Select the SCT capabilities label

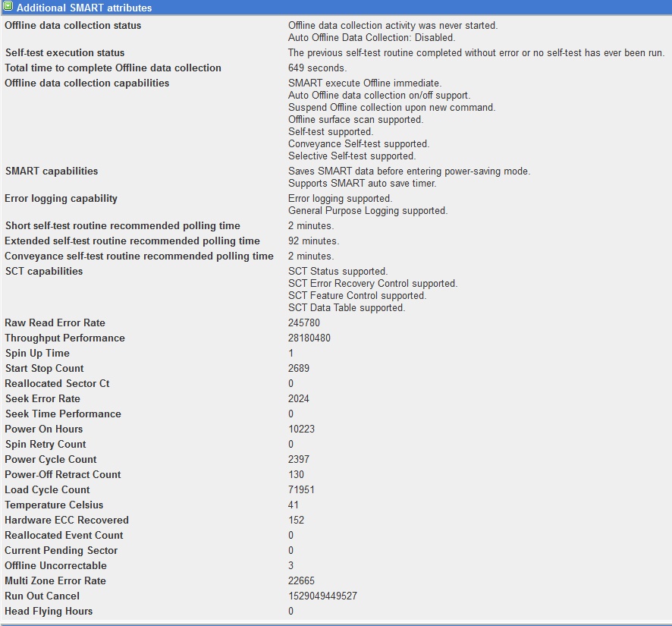[44, 272]
